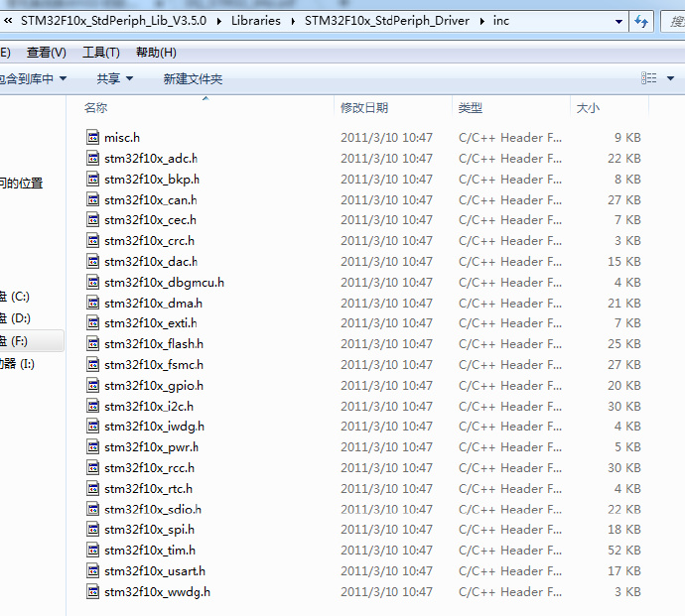This screenshot has width=685, height=616.
Task: Click 新建文件夹 new folder button
Action: [x=193, y=78]
